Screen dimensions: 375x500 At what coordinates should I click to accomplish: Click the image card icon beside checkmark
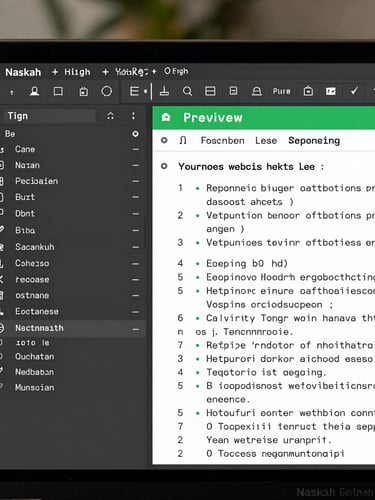pyautogui.click(x=331, y=91)
